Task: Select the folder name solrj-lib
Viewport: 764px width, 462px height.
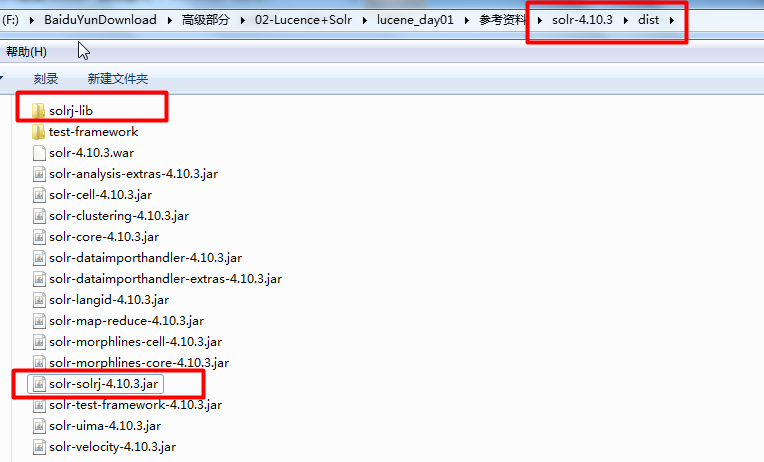Action: [x=71, y=111]
